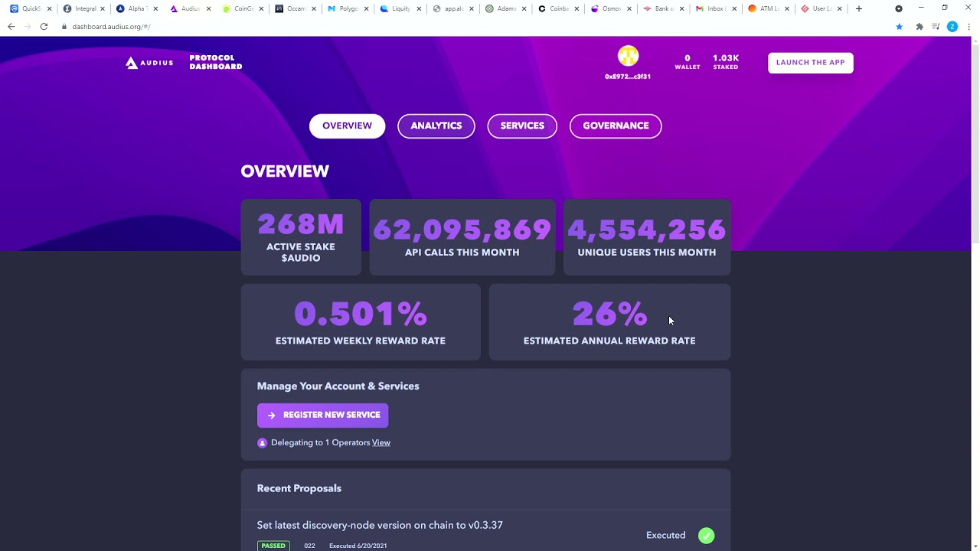Click the Launch The App button

point(810,63)
